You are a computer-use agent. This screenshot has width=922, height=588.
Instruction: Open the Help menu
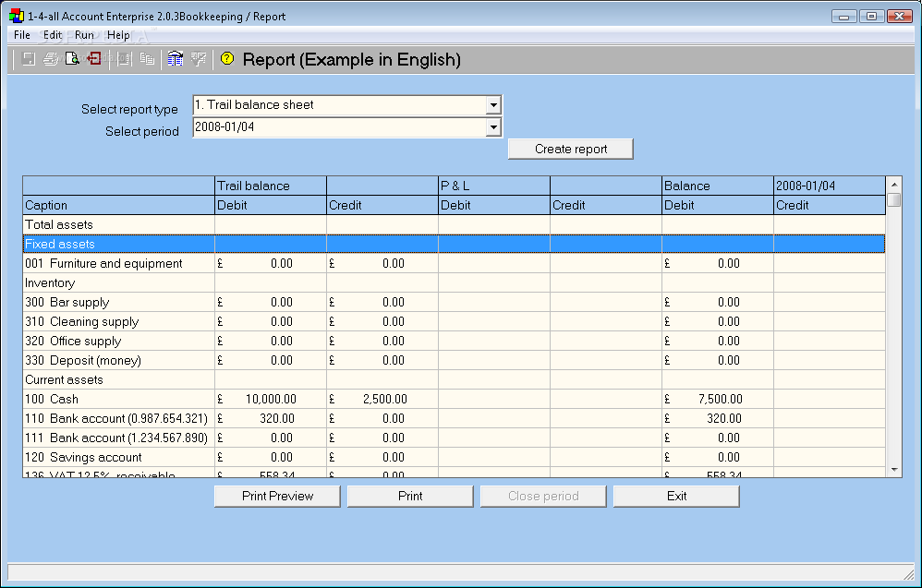click(118, 35)
